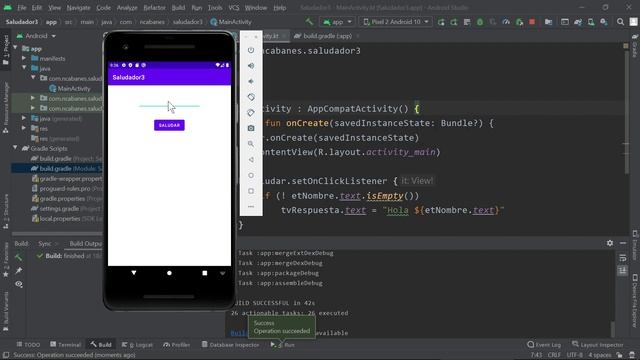640x360 pixels.
Task: Tap the phone's home navigation button
Action: 169,273
